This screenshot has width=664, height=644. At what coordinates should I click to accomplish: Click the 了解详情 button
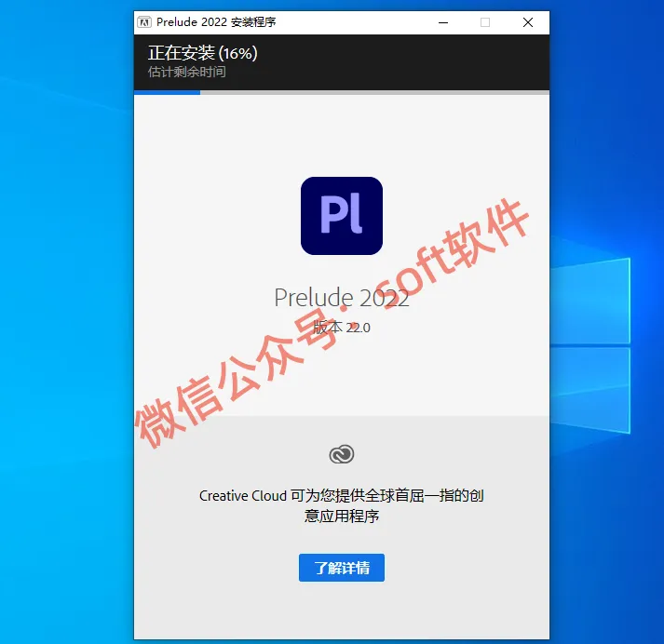point(342,568)
